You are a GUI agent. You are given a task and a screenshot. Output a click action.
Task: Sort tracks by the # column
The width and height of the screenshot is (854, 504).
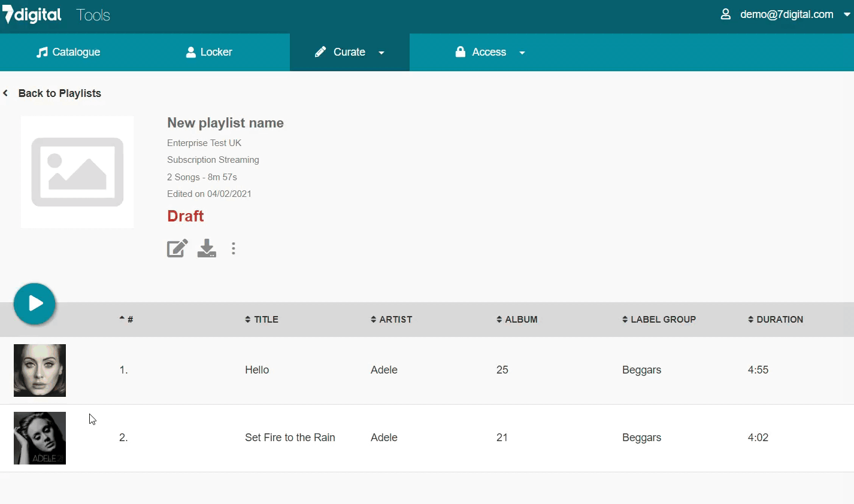[x=126, y=320]
